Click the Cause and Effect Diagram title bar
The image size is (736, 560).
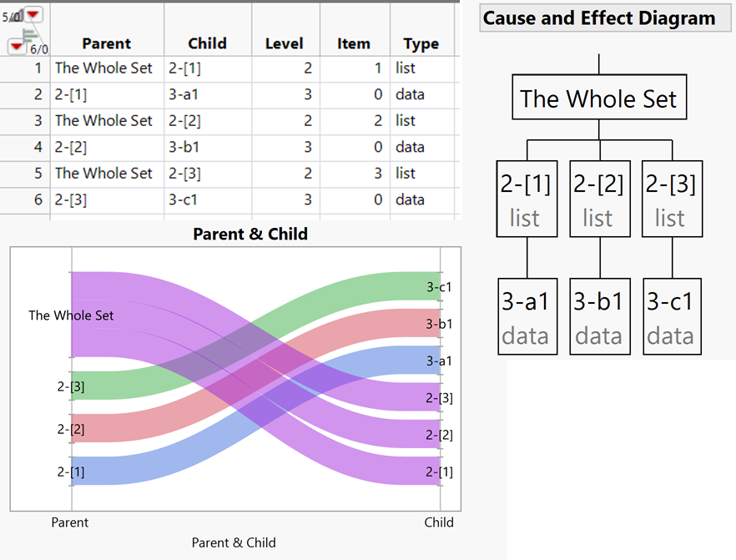point(598,18)
